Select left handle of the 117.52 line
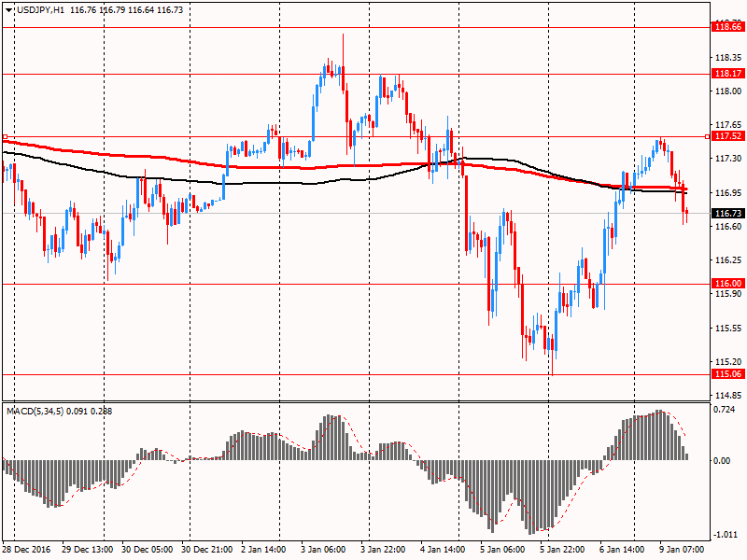The height and width of the screenshot is (560, 747). point(5,136)
